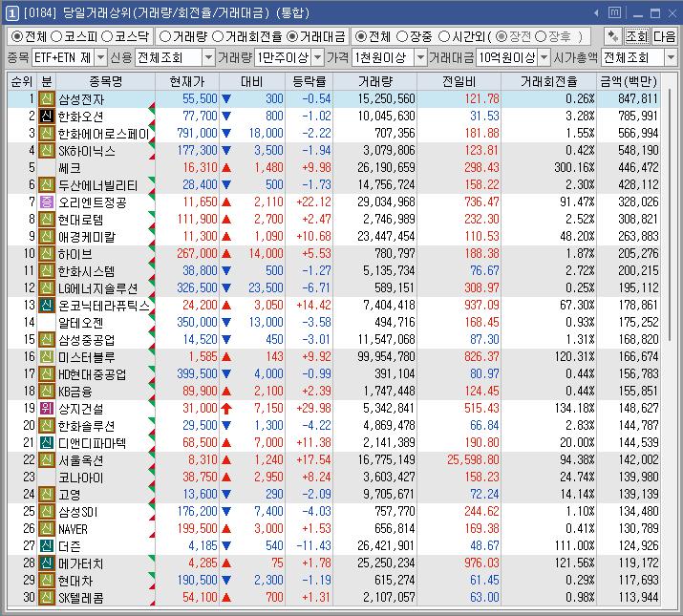Select the 코스피 radio button
Viewport: 683px width, 616px height.
coord(56,36)
